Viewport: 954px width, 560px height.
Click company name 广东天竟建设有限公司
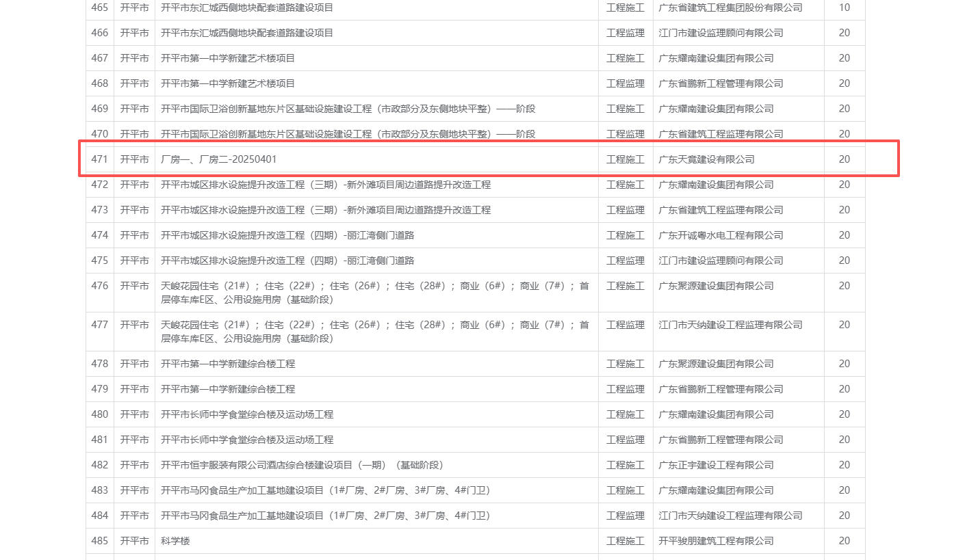[x=706, y=159]
